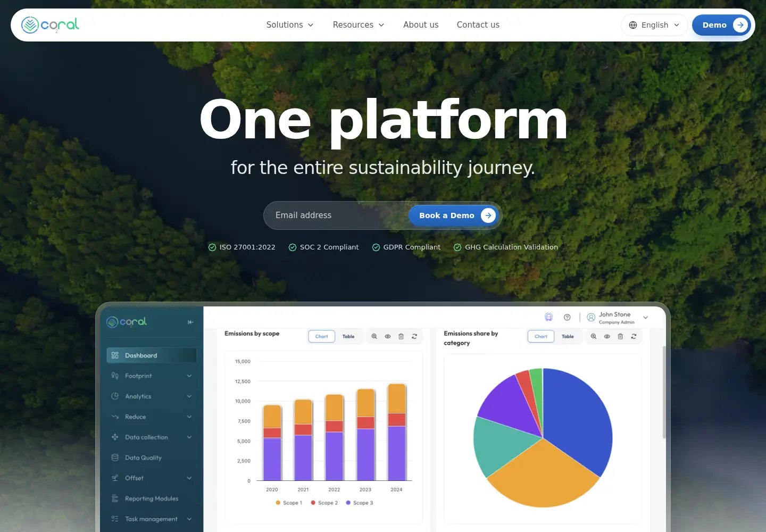Click the help question mark icon
766x532 pixels.
[x=567, y=317]
